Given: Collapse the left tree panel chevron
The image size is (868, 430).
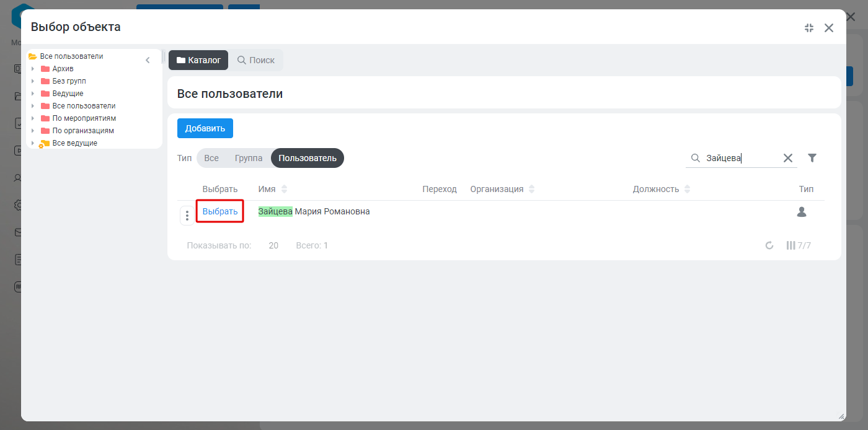Looking at the screenshot, I should point(148,60).
